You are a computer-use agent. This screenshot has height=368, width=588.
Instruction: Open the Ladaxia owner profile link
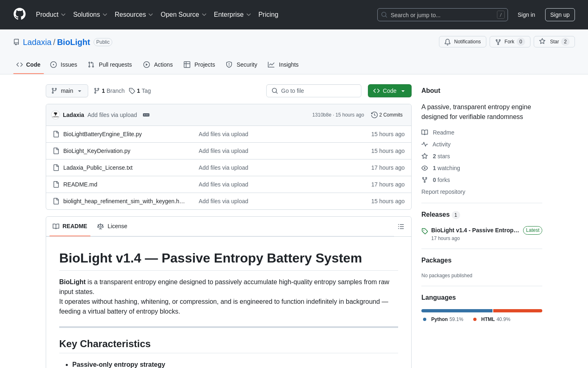click(x=37, y=42)
